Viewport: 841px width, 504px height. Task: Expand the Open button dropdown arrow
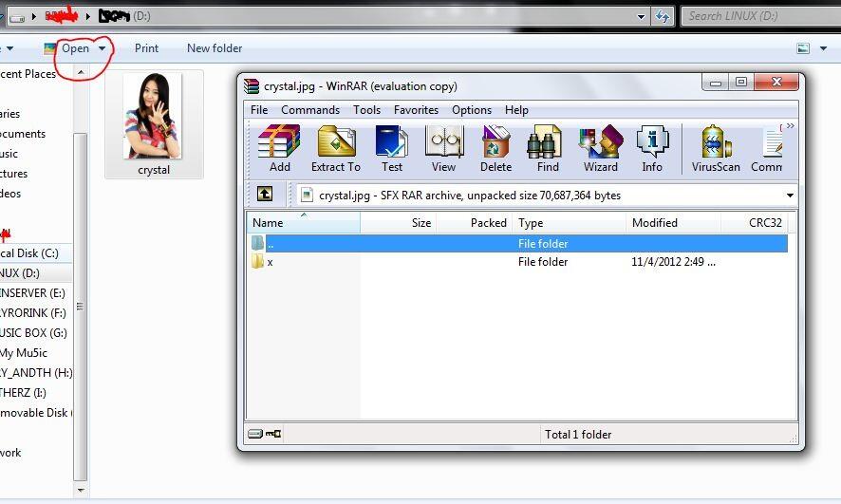pyautogui.click(x=102, y=48)
